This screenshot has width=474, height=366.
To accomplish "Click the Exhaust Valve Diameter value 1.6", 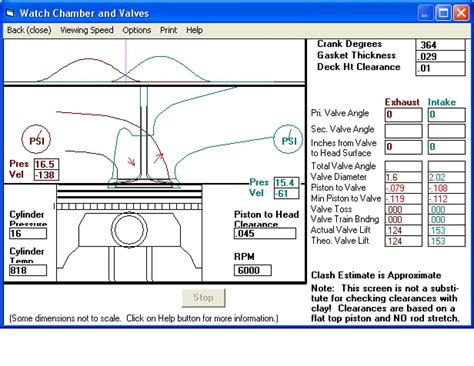I will (x=403, y=177).
